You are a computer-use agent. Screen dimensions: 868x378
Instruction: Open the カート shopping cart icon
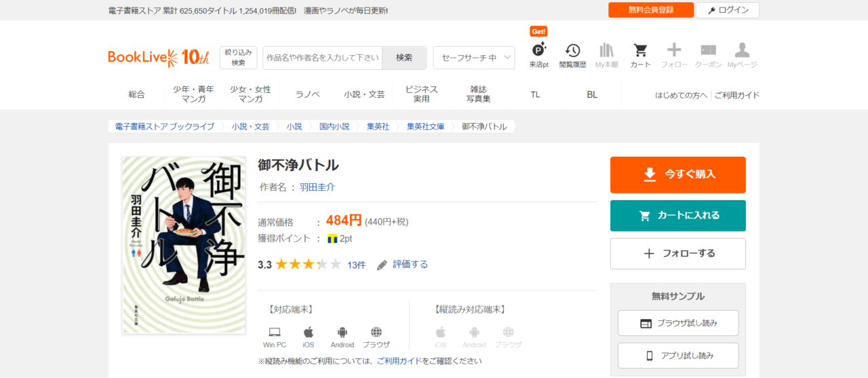pos(640,52)
